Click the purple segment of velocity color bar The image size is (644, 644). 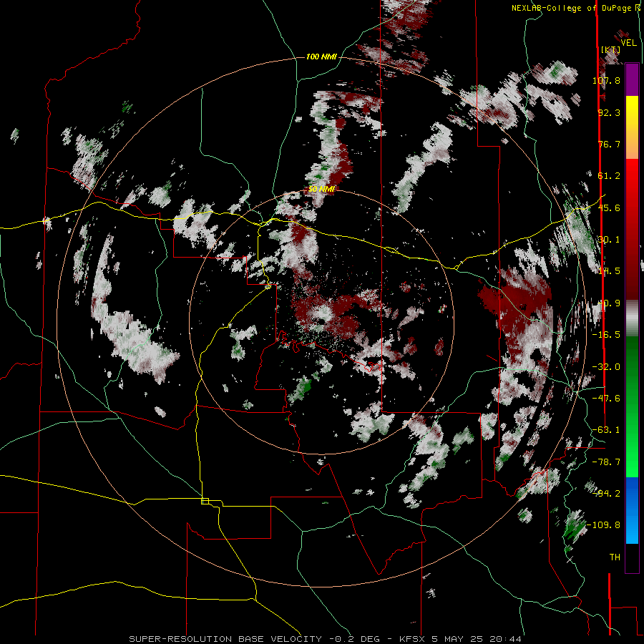point(632,79)
